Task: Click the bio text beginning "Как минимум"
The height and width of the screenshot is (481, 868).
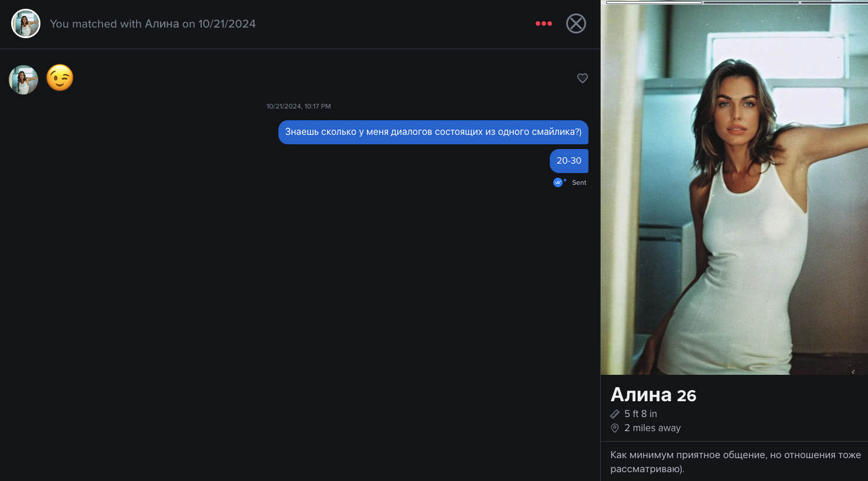Action: tap(735, 462)
